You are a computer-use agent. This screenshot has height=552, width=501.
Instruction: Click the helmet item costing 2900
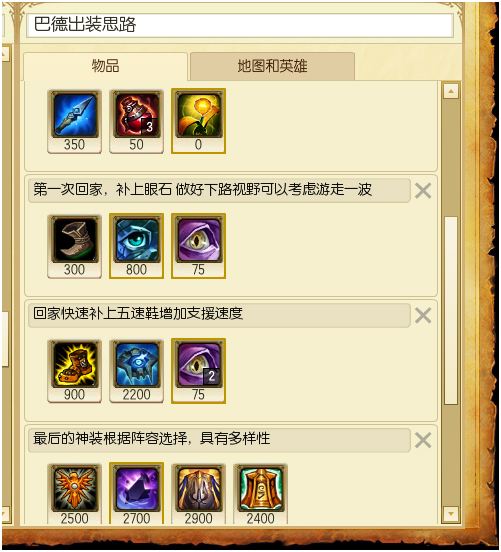[198, 494]
